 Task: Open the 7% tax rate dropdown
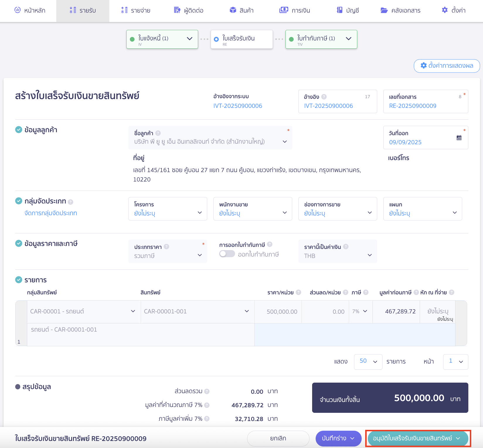click(x=361, y=312)
